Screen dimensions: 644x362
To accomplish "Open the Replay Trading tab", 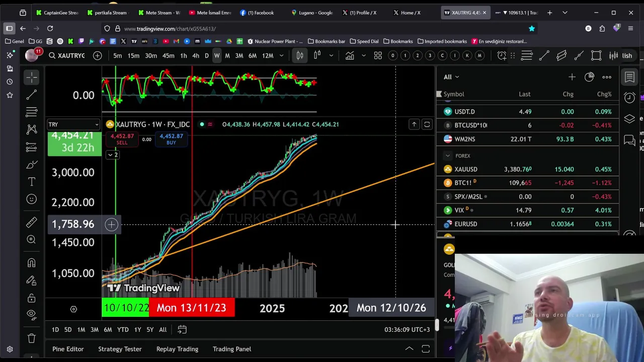I will tap(177, 349).
